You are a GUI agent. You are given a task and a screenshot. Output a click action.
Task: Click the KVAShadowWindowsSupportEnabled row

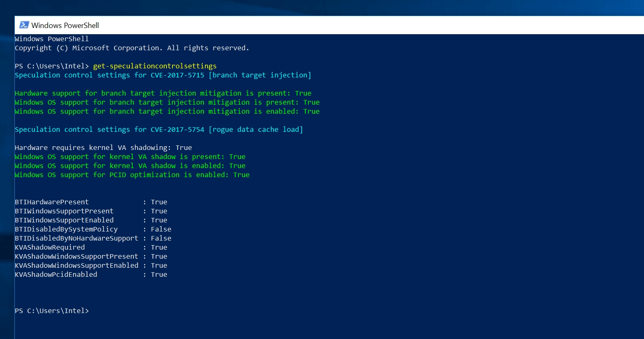(91, 266)
